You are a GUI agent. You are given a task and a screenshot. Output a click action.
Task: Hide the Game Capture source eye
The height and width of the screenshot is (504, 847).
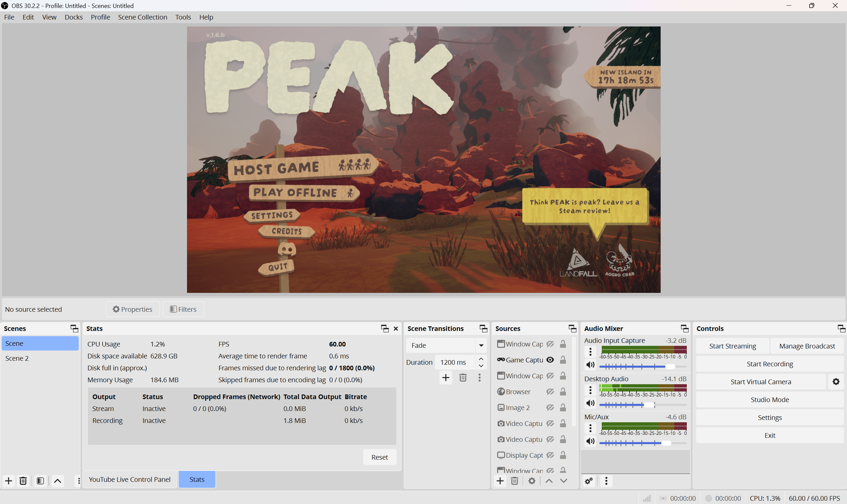(550, 360)
